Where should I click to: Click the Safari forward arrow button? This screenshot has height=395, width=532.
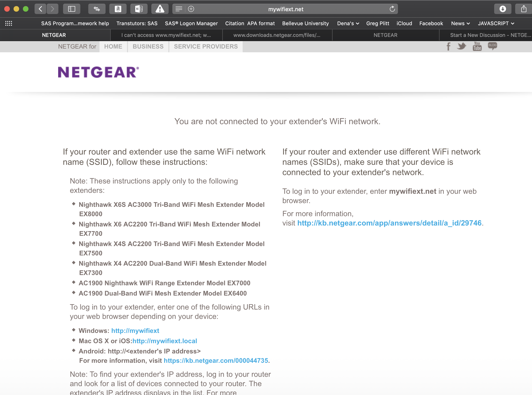point(52,9)
